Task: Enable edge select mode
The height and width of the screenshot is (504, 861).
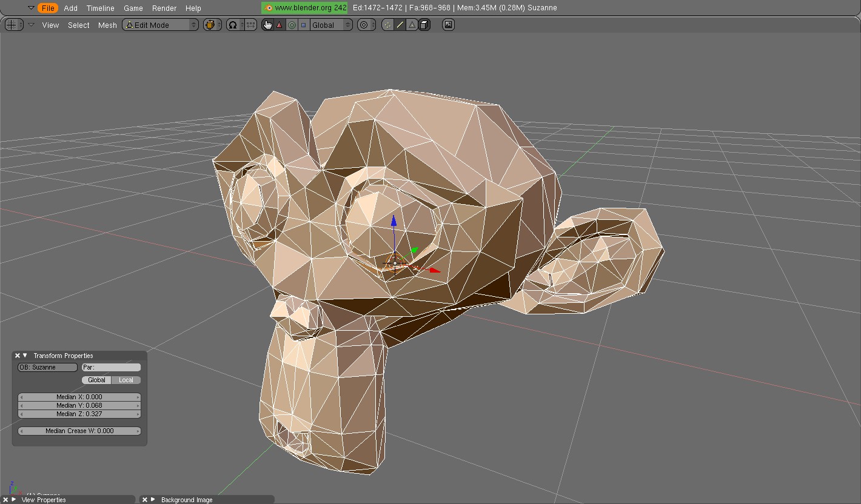Action: click(400, 25)
